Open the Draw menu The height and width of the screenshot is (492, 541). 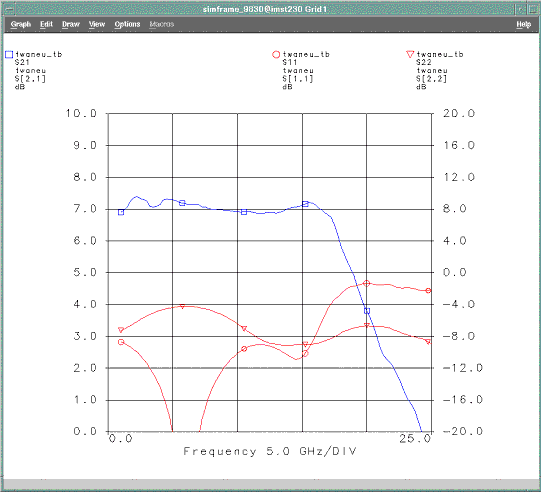point(71,24)
